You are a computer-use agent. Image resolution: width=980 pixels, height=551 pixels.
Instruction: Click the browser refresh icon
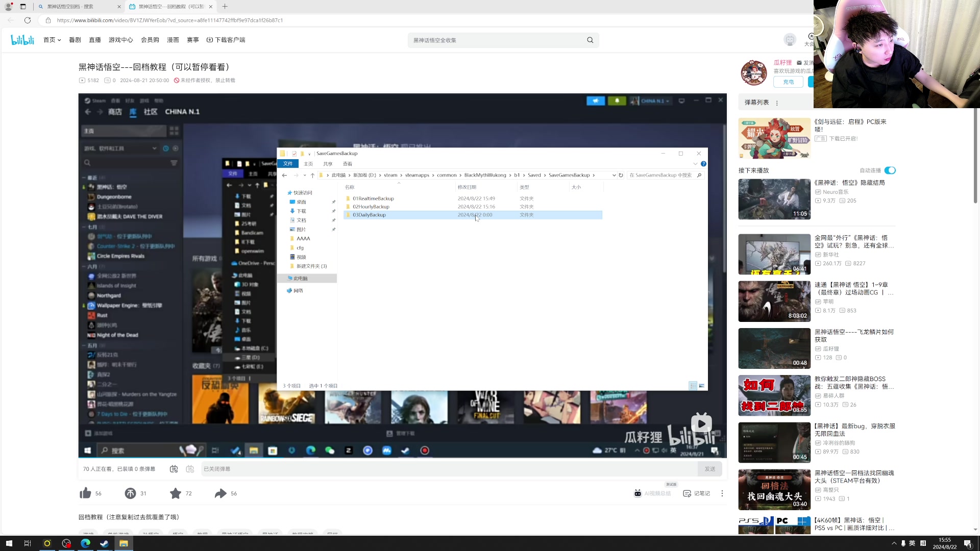point(28,20)
